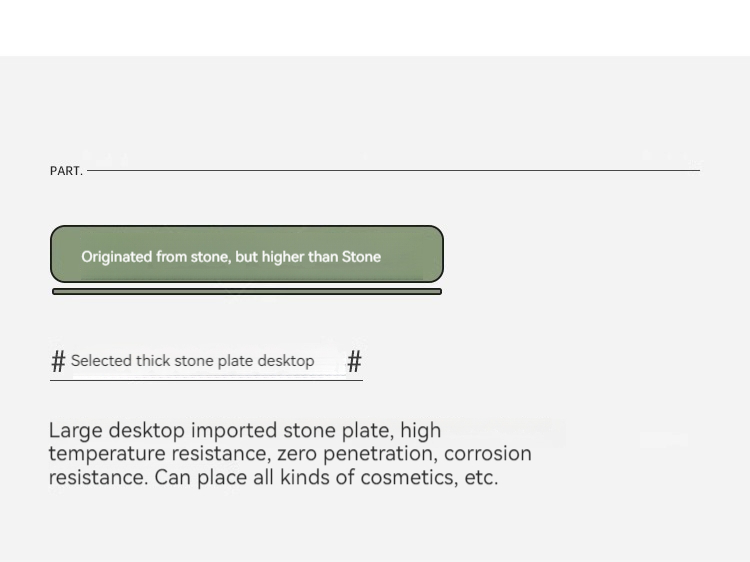Image resolution: width=750 pixels, height=562 pixels.
Task: Click the words "temperature resistance" in the description
Action: point(159,454)
